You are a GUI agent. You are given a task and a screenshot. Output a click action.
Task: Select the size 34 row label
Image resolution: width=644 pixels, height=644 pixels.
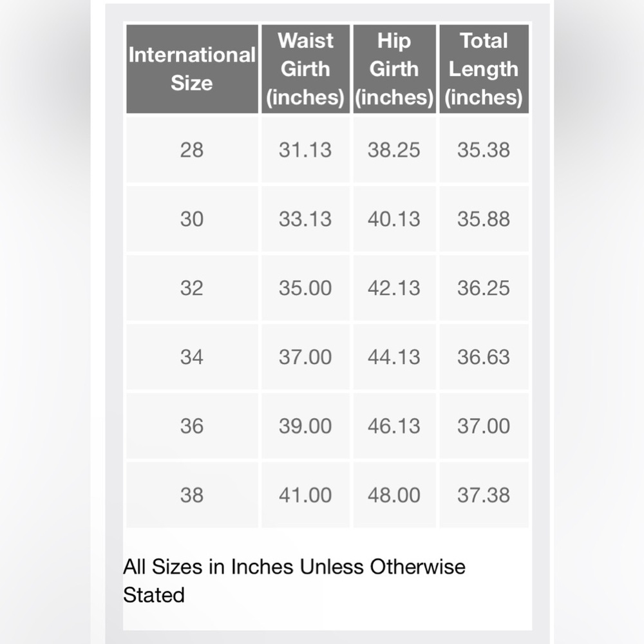pos(192,357)
